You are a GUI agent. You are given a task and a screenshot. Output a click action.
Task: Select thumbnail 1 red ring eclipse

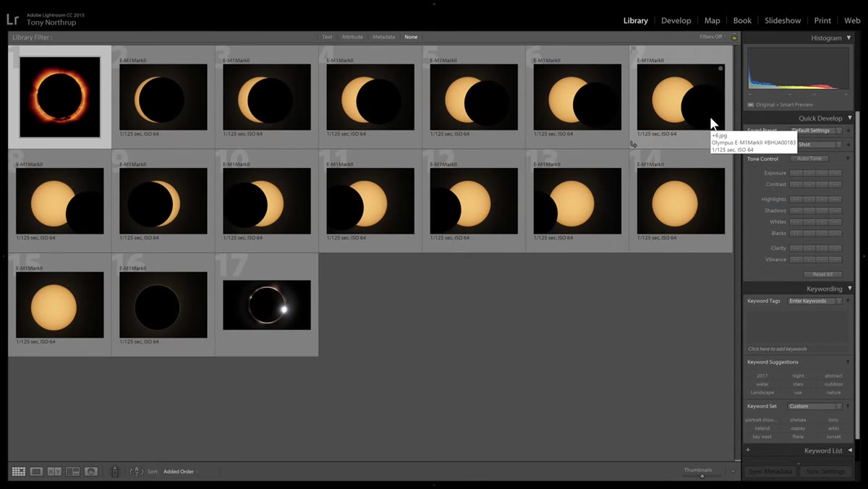(60, 97)
